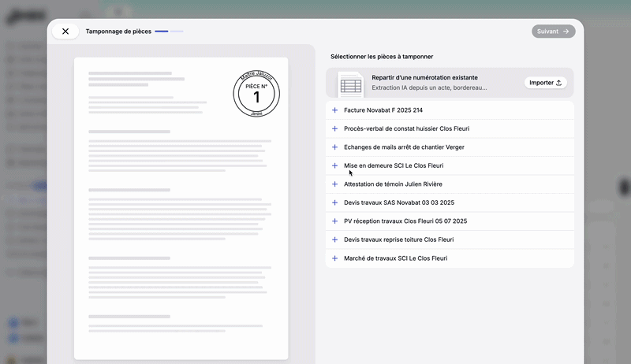
Task: Select the Attestation de témoin Julien Rivière row
Action: tap(450, 184)
